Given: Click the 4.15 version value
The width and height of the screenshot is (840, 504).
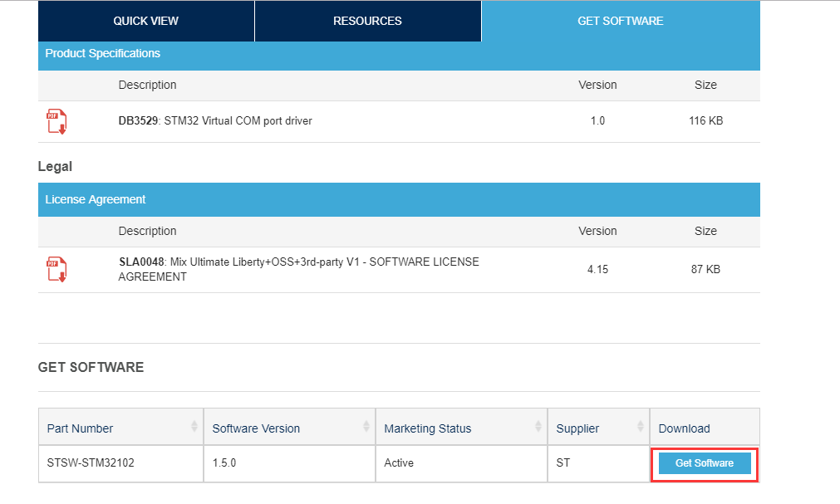Looking at the screenshot, I should (x=597, y=270).
